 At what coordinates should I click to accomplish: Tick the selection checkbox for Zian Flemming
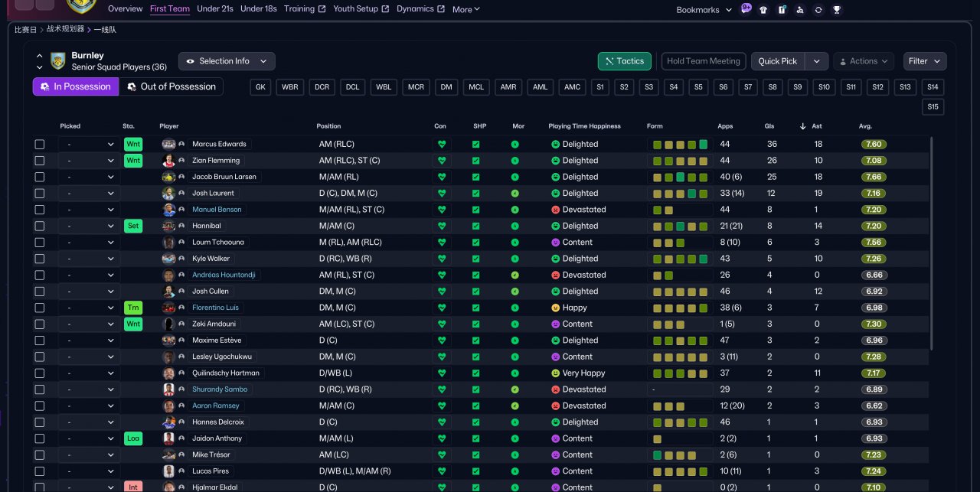coord(40,161)
